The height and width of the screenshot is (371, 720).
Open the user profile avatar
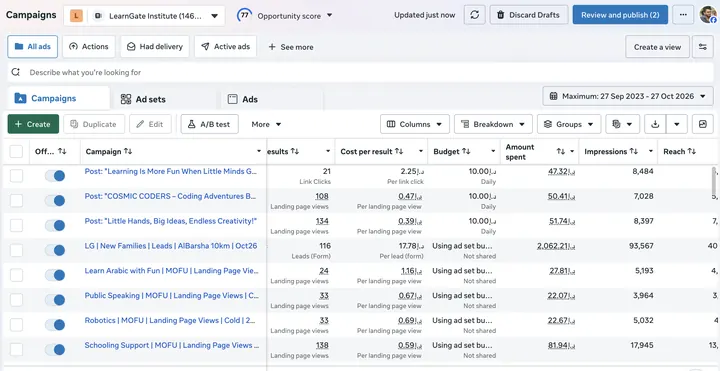click(708, 15)
